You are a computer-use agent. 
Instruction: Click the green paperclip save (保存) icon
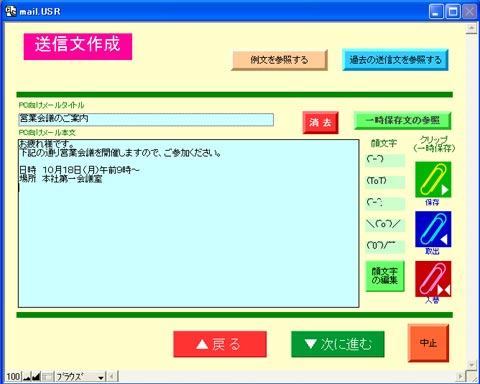[433, 179]
